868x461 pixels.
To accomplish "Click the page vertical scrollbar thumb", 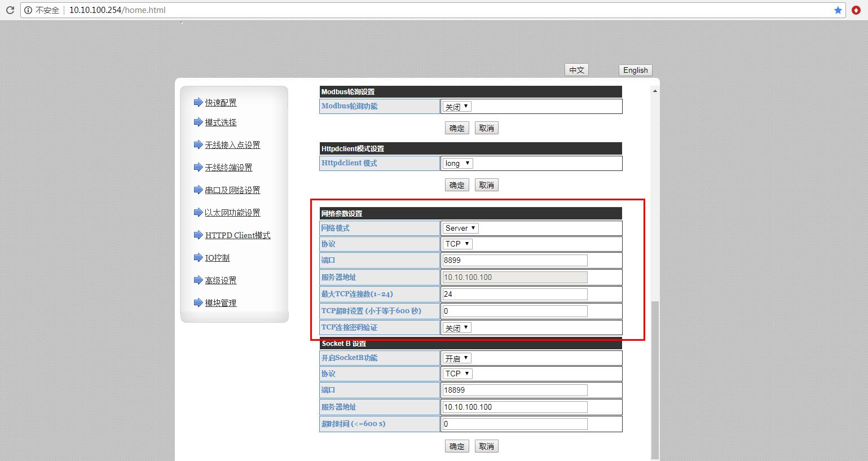I will (x=654, y=378).
